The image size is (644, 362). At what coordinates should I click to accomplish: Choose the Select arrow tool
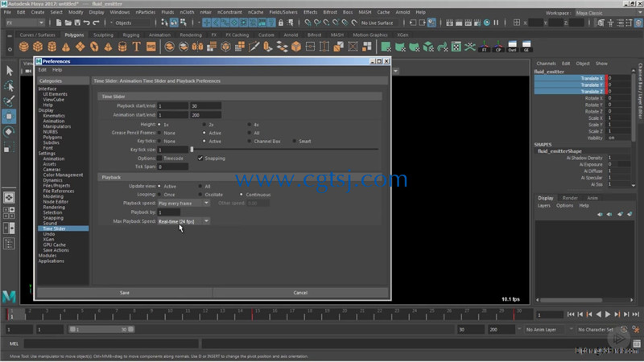click(9, 71)
